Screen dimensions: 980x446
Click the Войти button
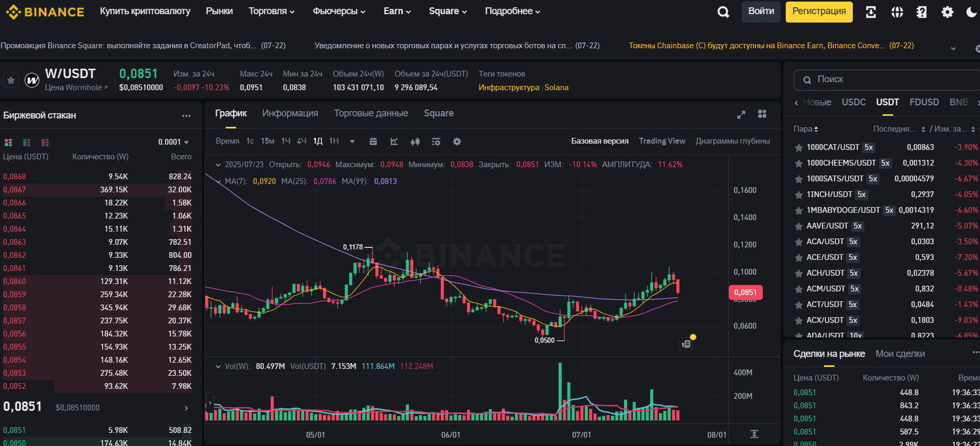(761, 12)
